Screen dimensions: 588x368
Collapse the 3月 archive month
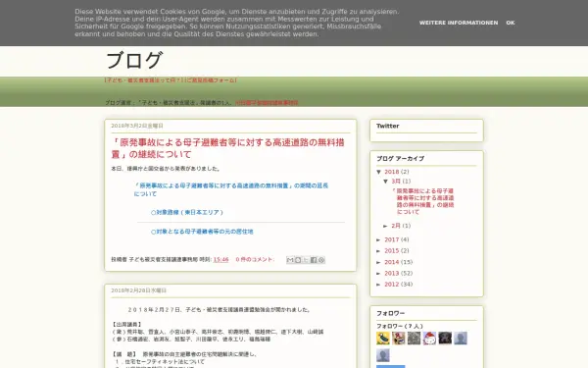click(386, 182)
